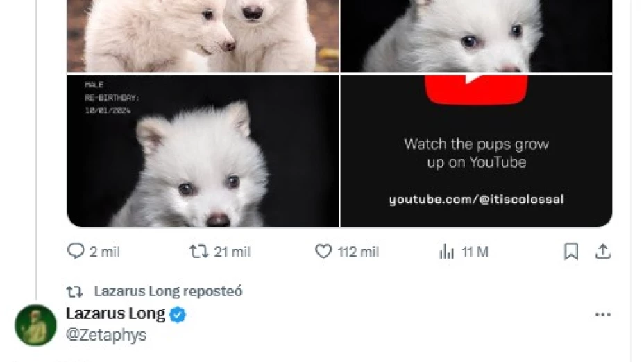644x362 pixels.
Task: Open the share post icon
Action: pos(603,251)
